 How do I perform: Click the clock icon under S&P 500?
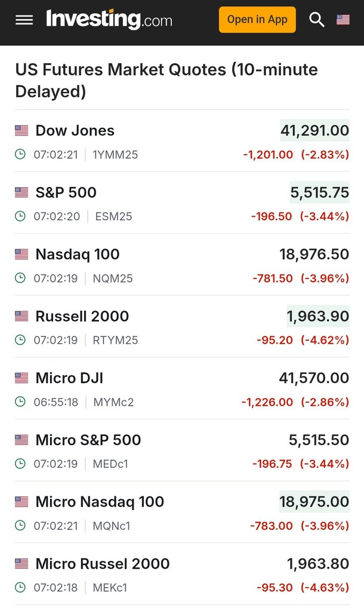pyautogui.click(x=20, y=216)
